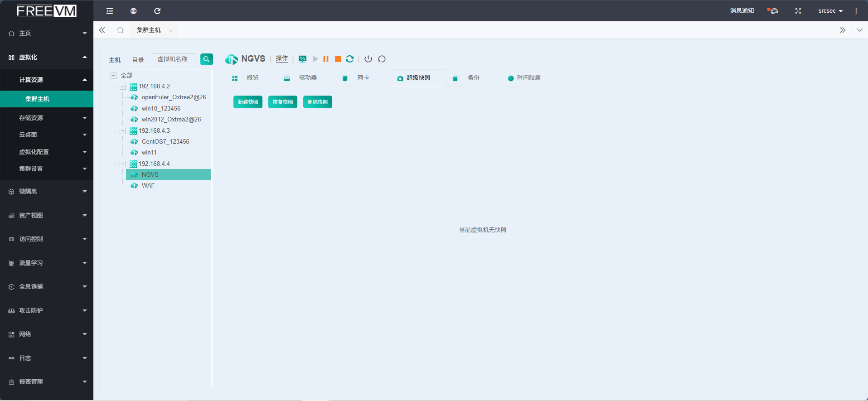
Task: Collapse the 192.168.4.4 host node
Action: coord(122,164)
